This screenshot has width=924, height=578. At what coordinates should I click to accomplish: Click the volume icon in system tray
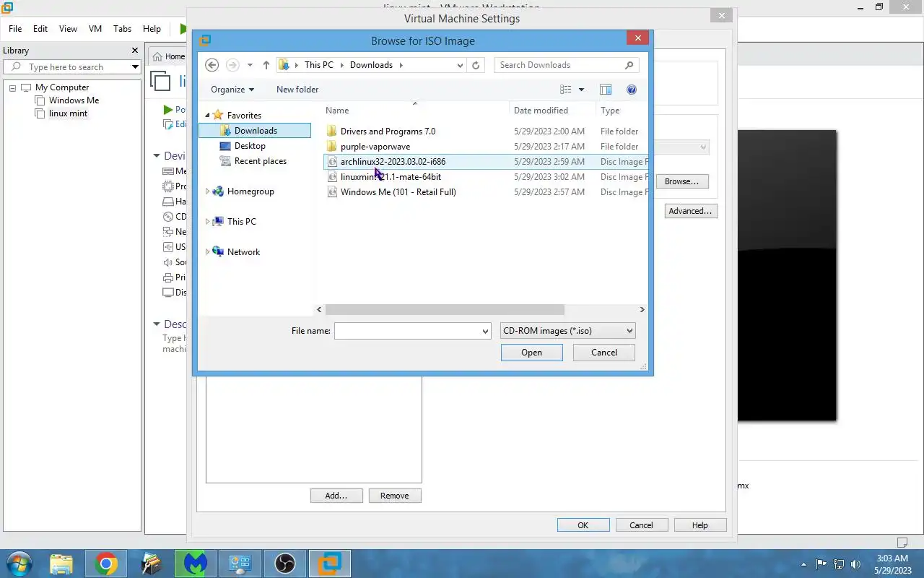(x=856, y=564)
